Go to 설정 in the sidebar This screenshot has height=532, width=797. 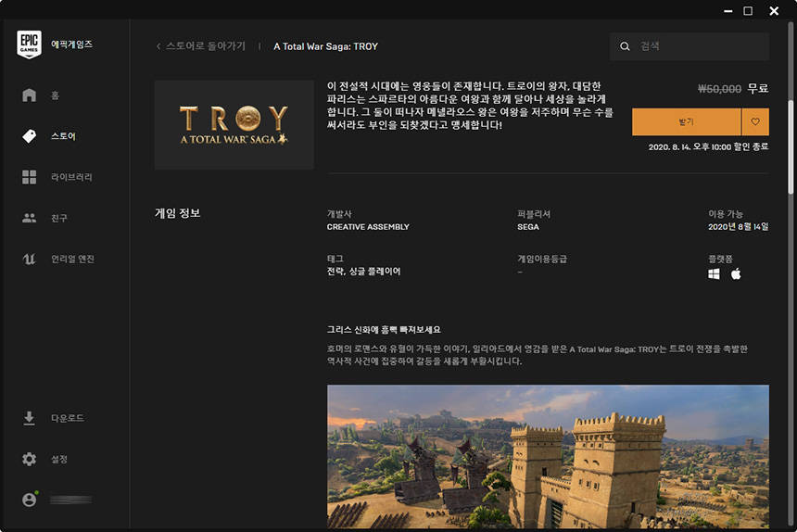tap(59, 460)
